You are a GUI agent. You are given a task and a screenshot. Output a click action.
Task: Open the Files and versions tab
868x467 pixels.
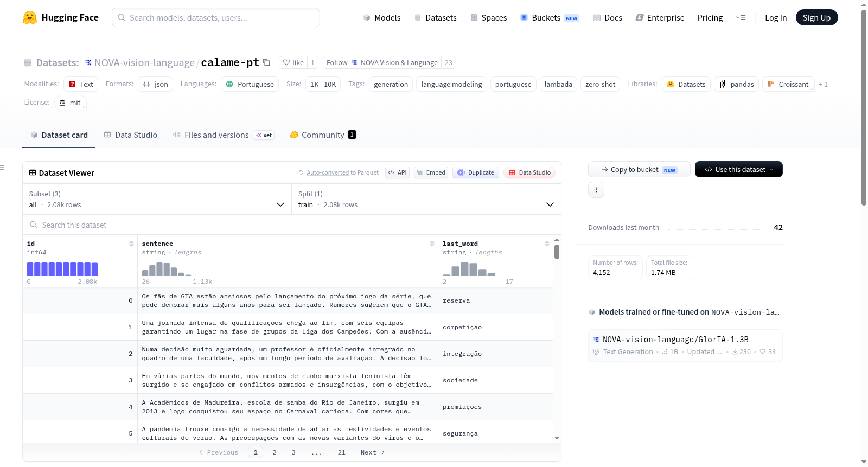coord(223,135)
